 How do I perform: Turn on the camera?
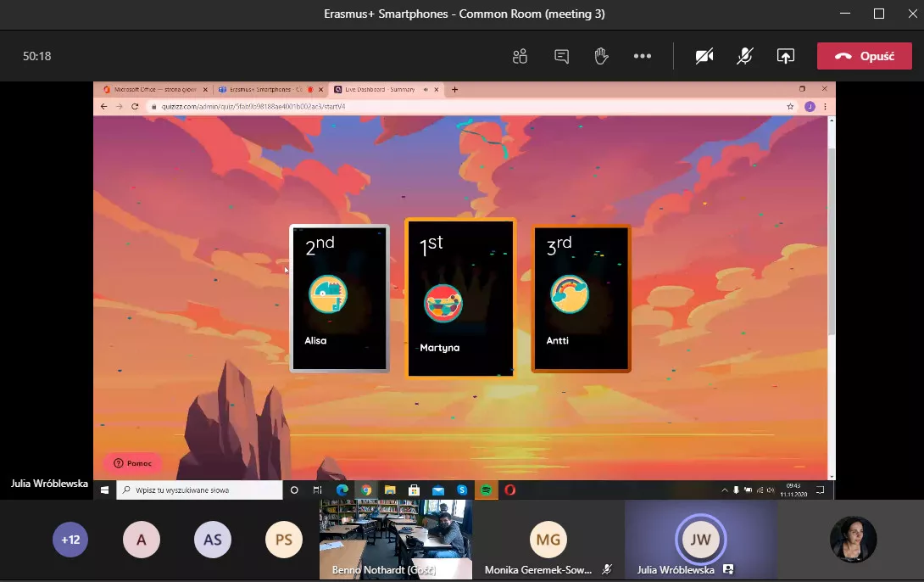704,56
